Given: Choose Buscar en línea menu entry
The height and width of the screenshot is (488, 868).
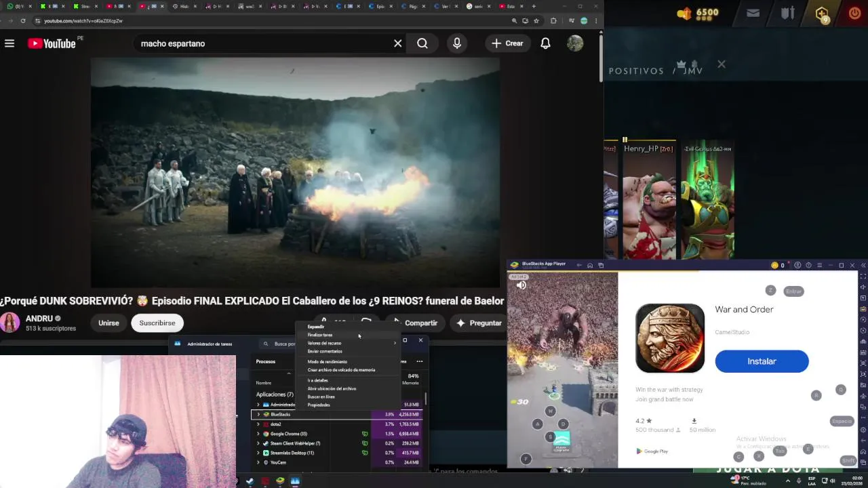Looking at the screenshot, I should (x=321, y=396).
